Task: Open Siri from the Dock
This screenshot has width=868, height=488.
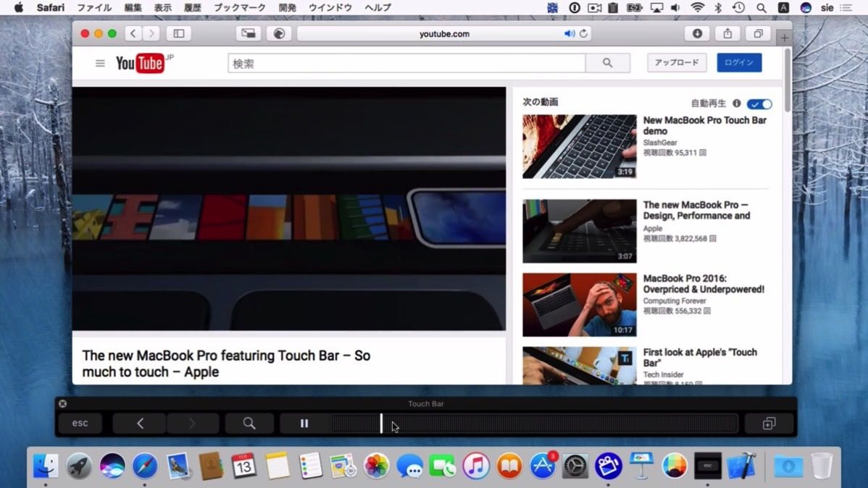Action: point(112,465)
